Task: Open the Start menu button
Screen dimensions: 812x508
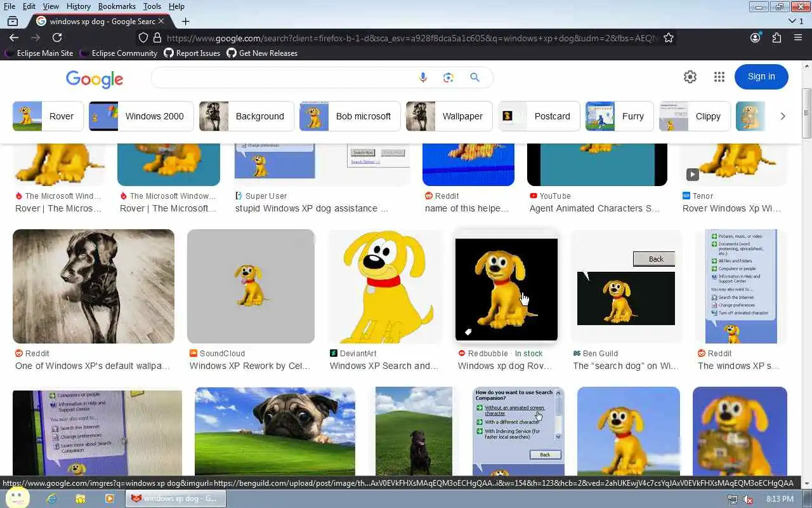Action: click(16, 498)
